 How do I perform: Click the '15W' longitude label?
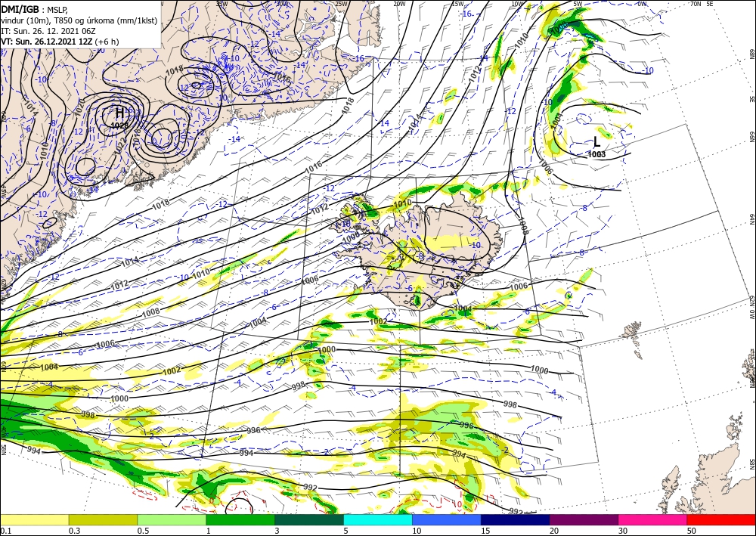click(457, 4)
